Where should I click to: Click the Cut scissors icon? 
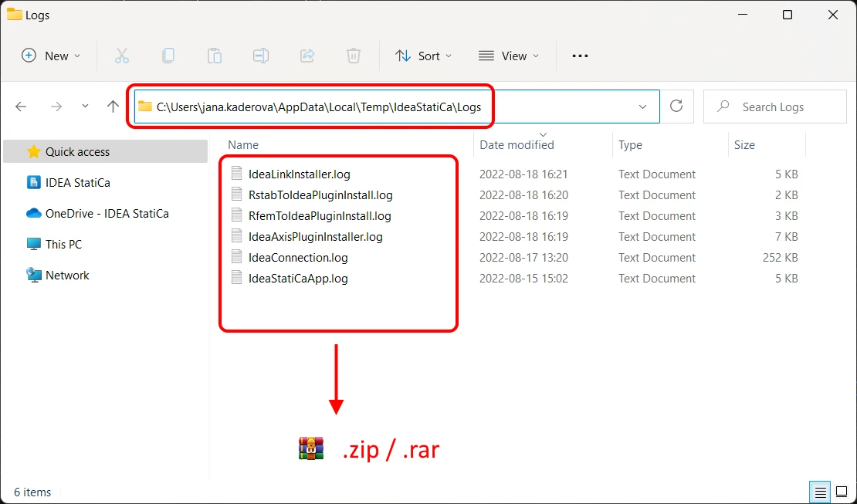tap(122, 56)
